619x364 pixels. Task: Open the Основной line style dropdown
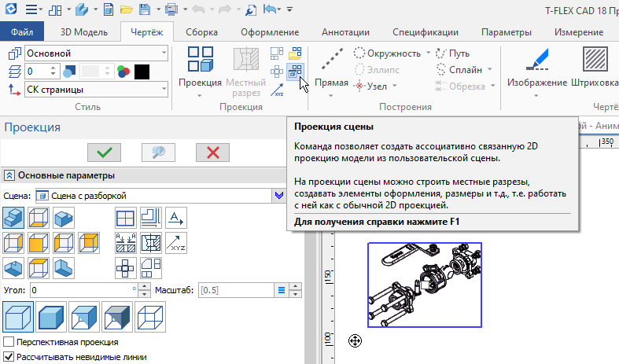(x=96, y=53)
